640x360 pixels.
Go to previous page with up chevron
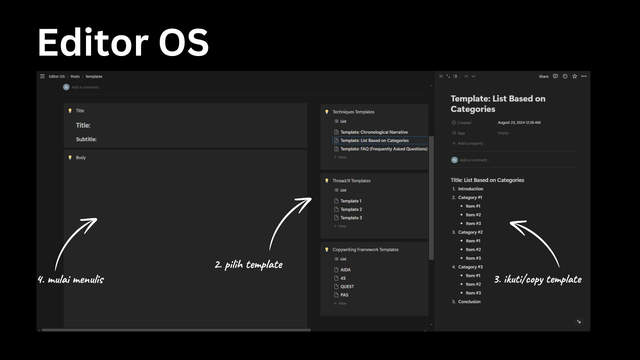466,76
